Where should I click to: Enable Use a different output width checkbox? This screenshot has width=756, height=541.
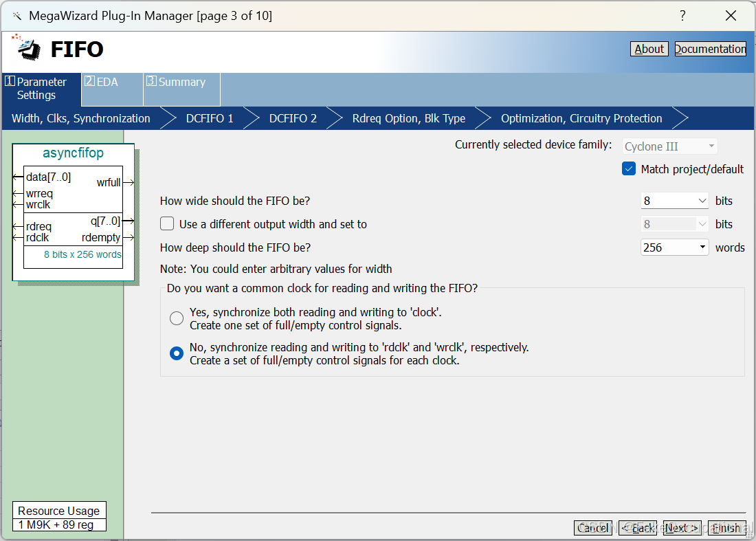point(167,223)
